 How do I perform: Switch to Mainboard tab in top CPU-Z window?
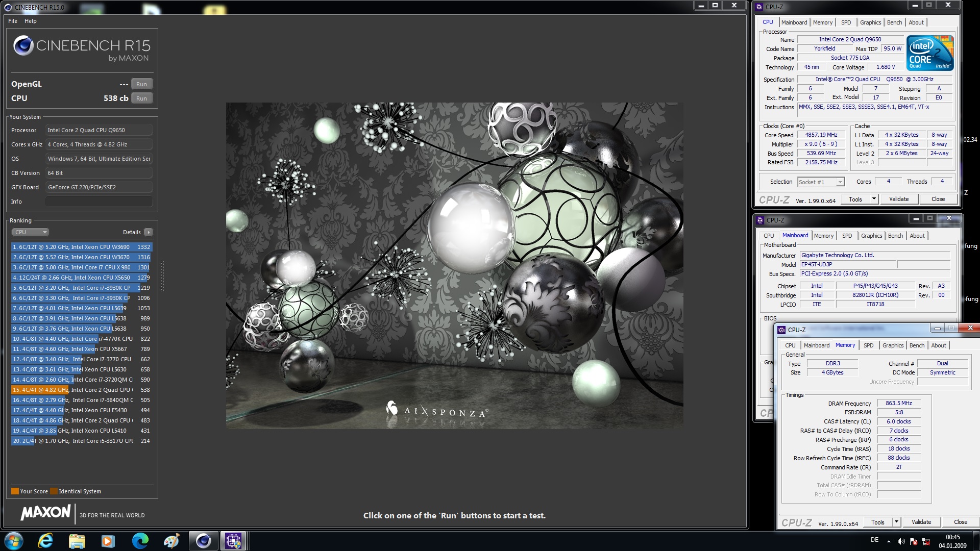coord(794,22)
